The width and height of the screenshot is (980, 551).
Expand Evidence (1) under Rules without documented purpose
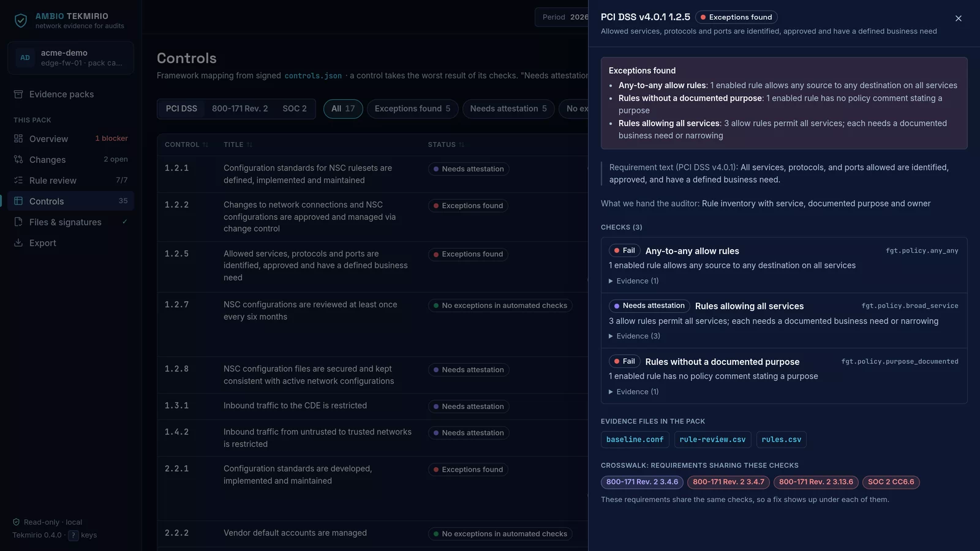click(x=634, y=392)
